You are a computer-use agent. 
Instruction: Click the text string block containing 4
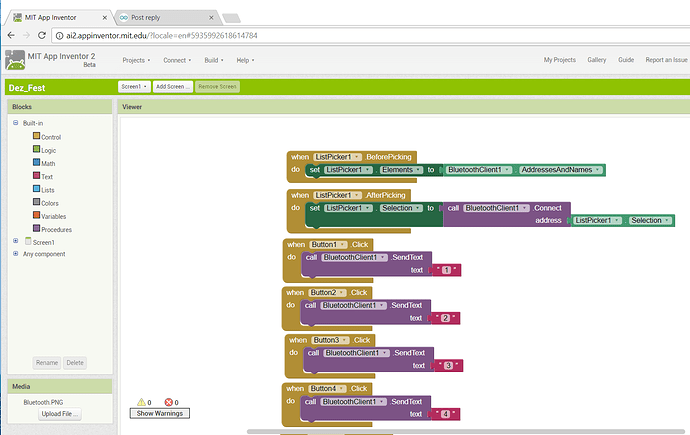click(x=445, y=414)
